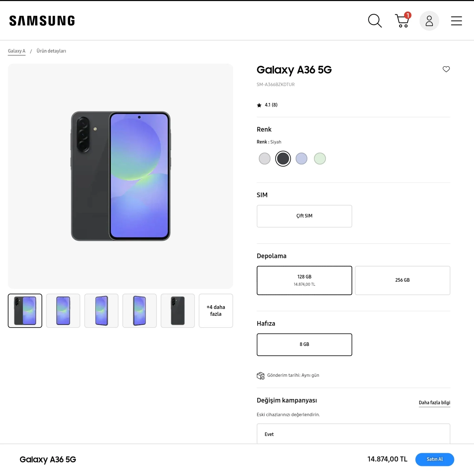Viewport: 474px width, 476px height.
Task: Click the user account icon
Action: [429, 21]
